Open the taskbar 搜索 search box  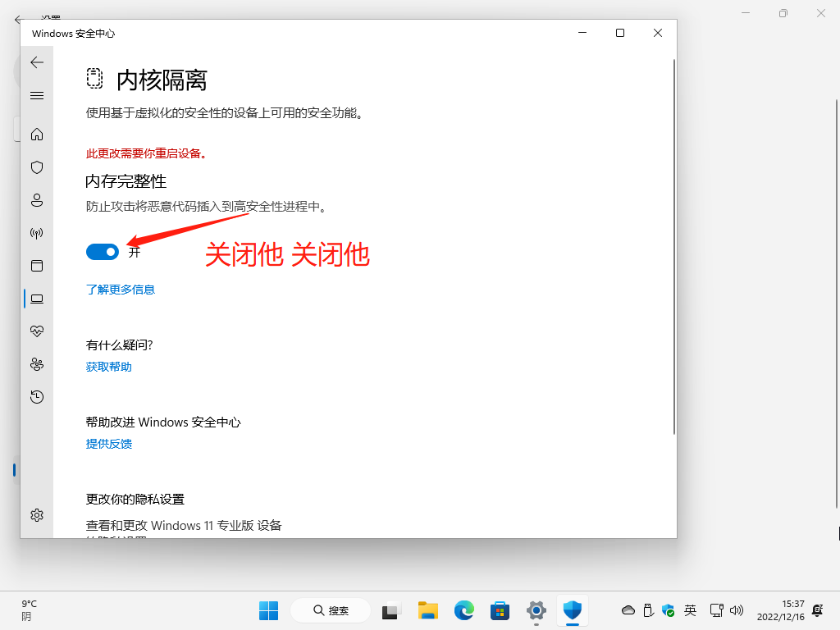pos(331,610)
